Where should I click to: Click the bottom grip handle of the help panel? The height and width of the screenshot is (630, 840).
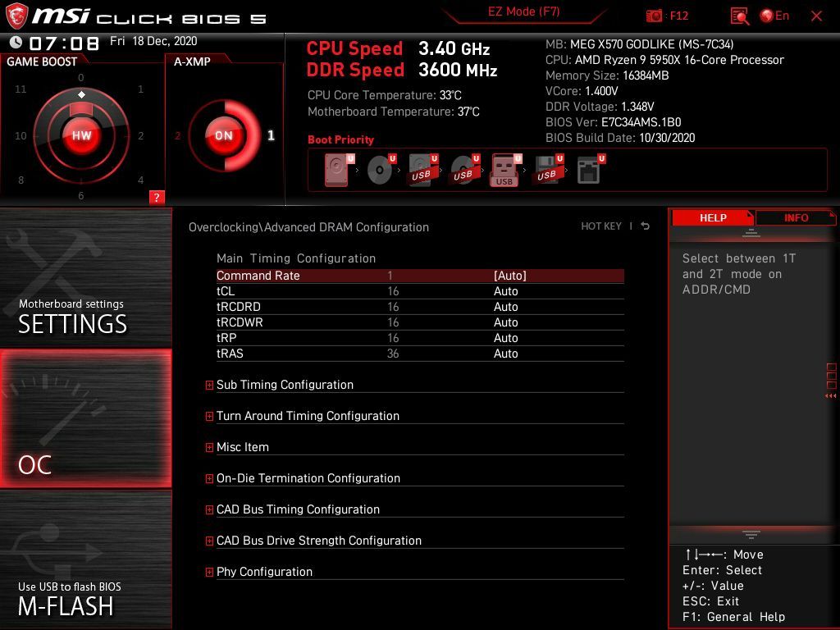[751, 534]
